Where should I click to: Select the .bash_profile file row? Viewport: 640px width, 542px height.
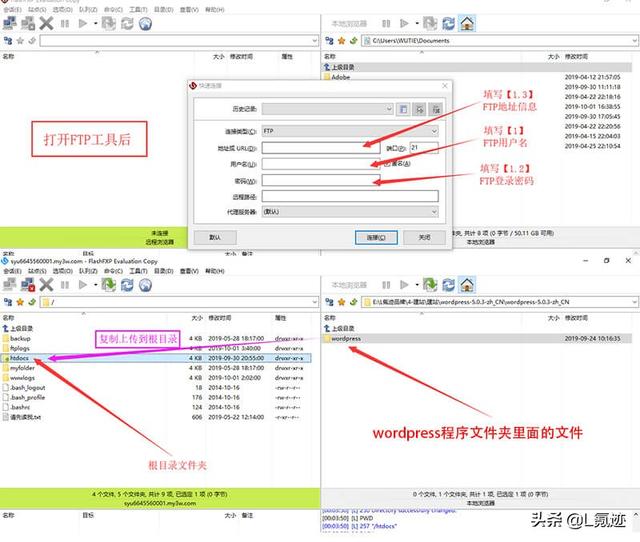click(x=156, y=397)
